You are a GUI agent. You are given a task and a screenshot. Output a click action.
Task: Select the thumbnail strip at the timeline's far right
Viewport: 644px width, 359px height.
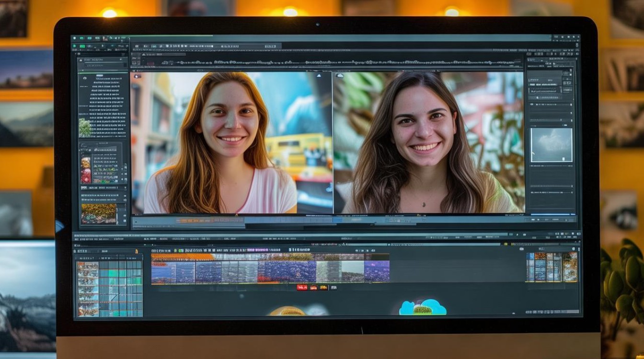[552, 267]
